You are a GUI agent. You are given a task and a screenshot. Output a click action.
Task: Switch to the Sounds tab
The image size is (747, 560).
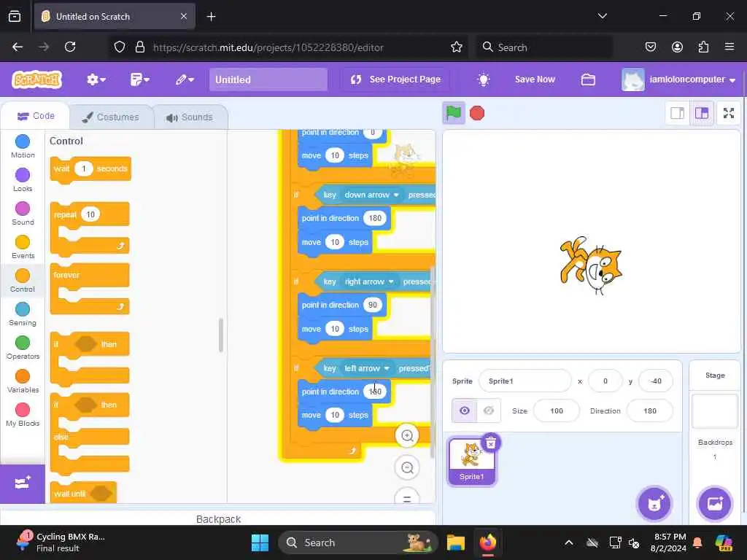190,117
